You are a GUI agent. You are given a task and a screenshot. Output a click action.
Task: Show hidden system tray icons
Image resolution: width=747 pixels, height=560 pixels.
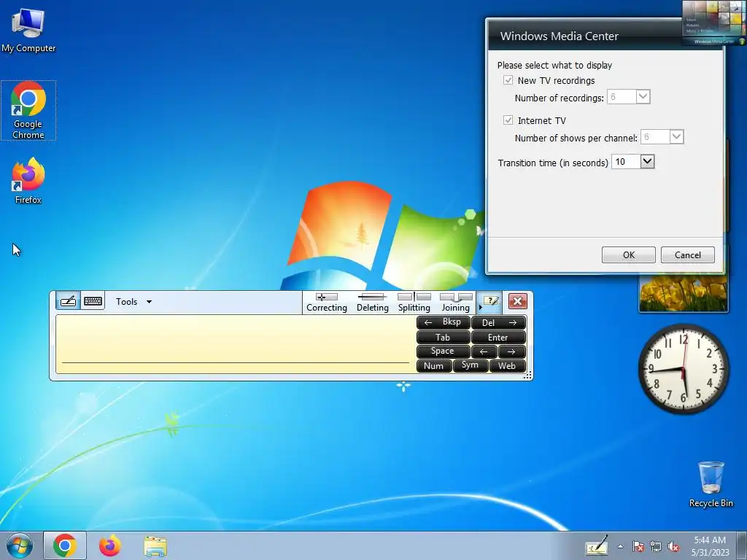tap(620, 546)
